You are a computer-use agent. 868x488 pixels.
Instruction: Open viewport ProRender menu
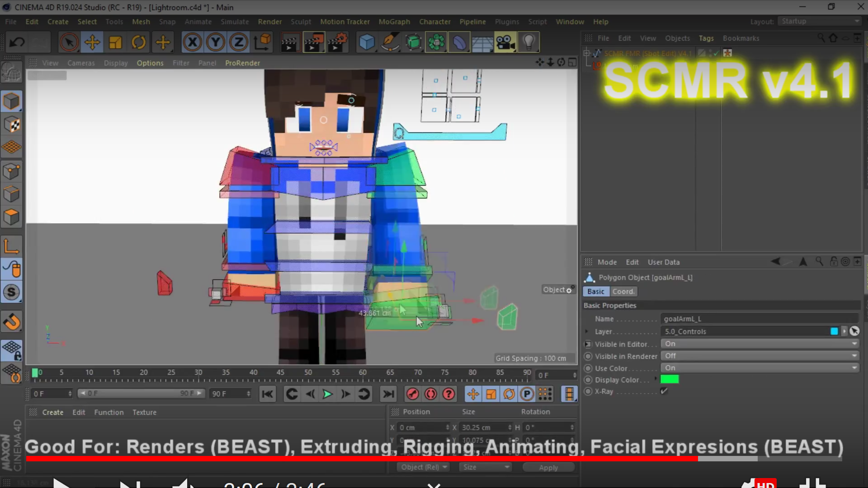click(243, 63)
